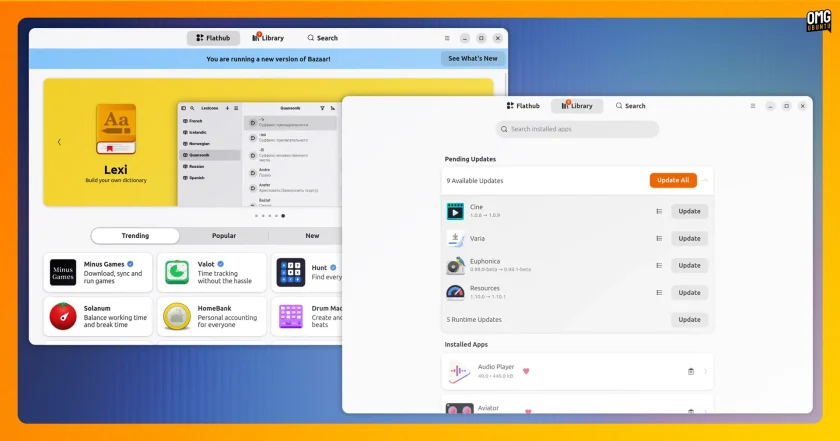Click the Cine app icon
This screenshot has width=840, height=441.
pos(455,211)
